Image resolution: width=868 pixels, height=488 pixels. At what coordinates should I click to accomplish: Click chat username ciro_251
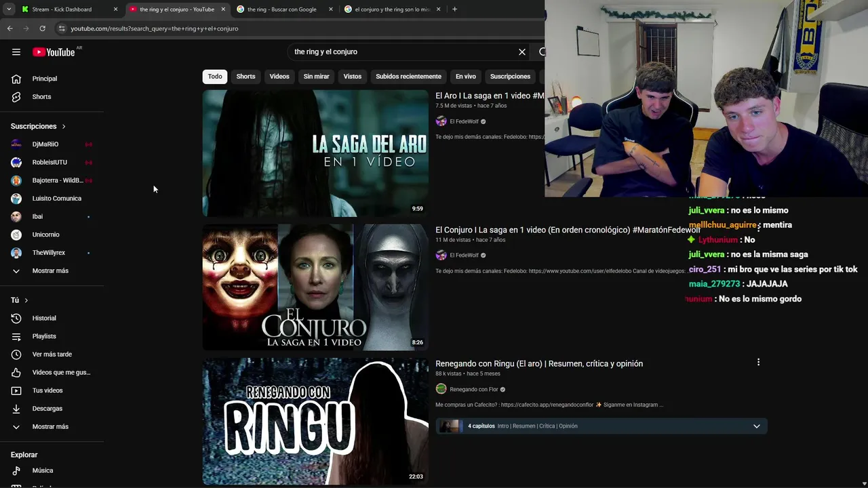[x=705, y=270]
